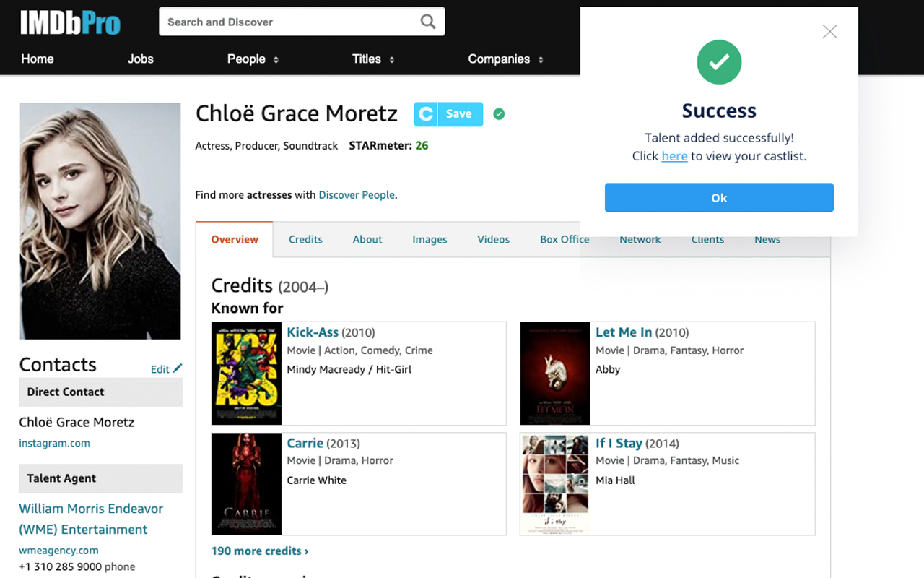Click the Save button
This screenshot has width=924, height=578.
[460, 114]
